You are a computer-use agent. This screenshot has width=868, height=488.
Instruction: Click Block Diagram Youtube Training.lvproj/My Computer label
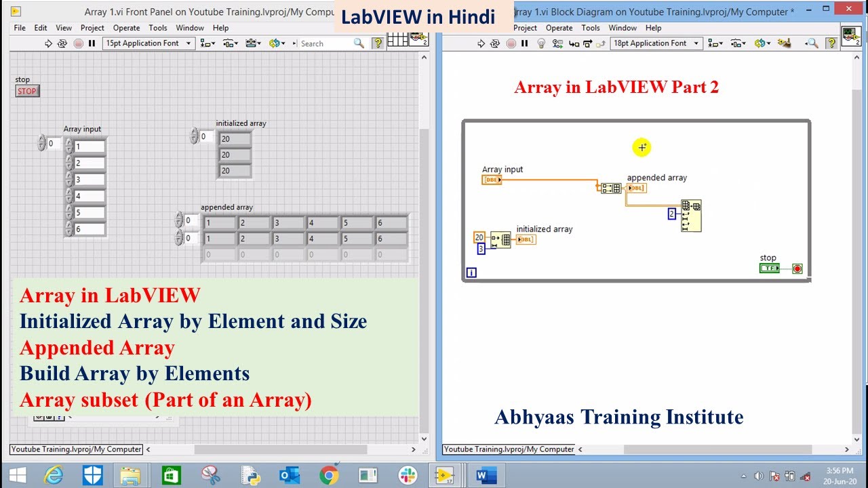(x=509, y=449)
